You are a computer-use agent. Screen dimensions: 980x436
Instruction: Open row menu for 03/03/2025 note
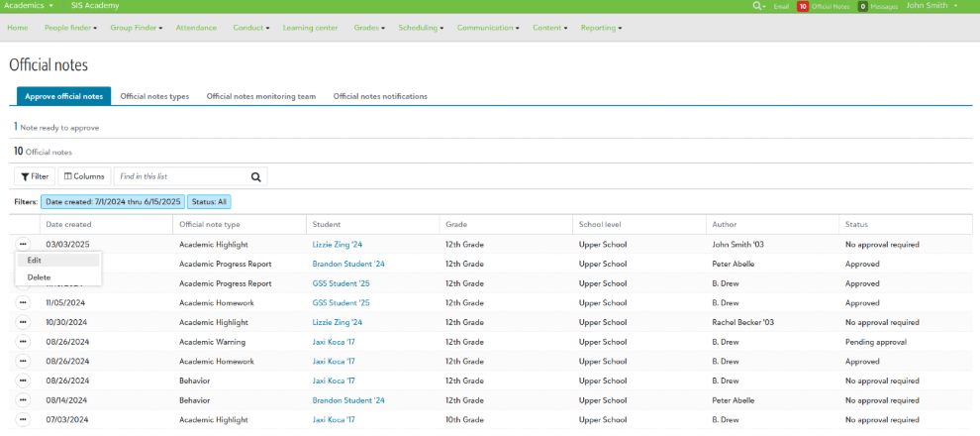click(23, 244)
